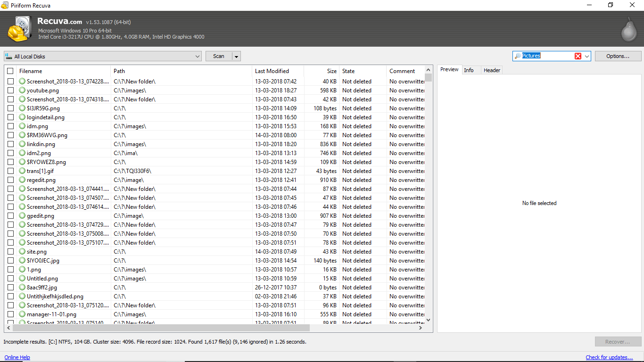Click the status icon next to Untitled.png

point(22,279)
